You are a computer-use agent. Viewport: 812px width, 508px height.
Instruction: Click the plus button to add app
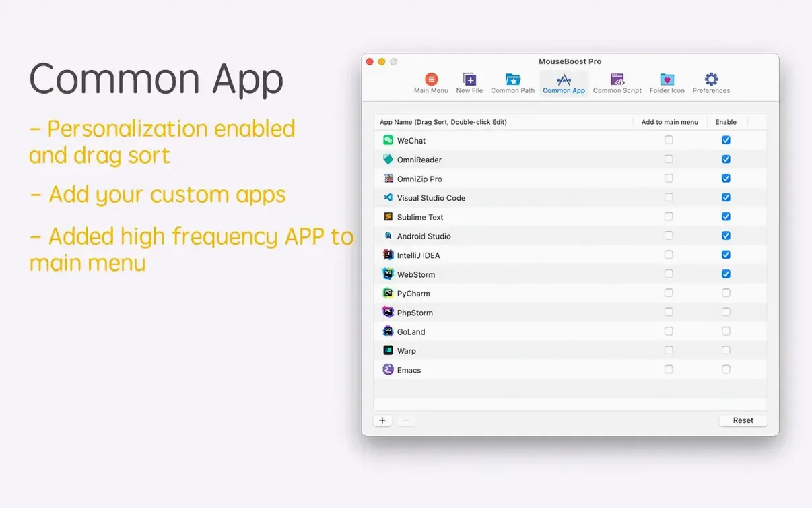382,420
